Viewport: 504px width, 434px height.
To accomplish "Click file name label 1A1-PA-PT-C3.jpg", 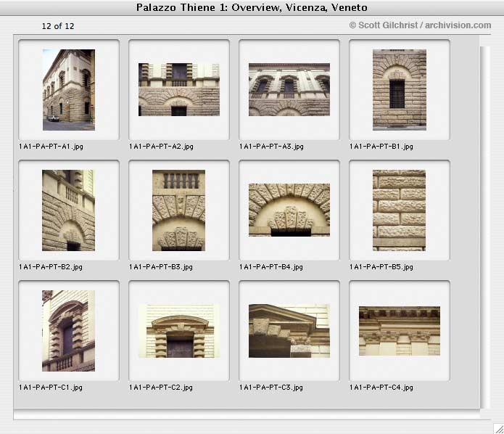I will click(271, 388).
